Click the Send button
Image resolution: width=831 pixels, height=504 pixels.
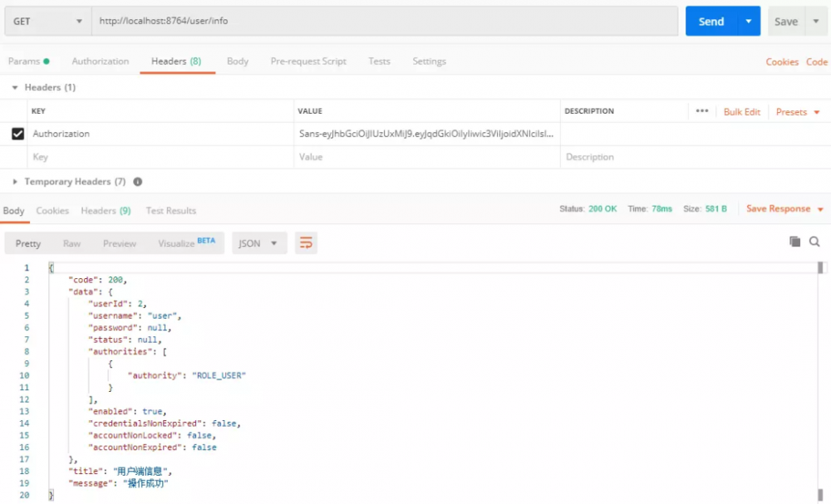click(x=712, y=21)
